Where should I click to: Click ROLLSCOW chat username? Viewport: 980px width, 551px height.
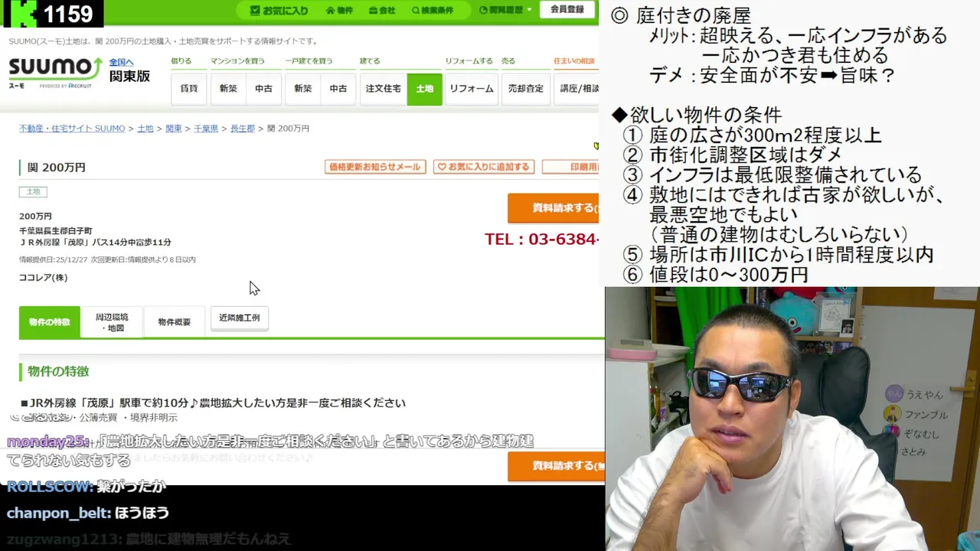[48, 487]
